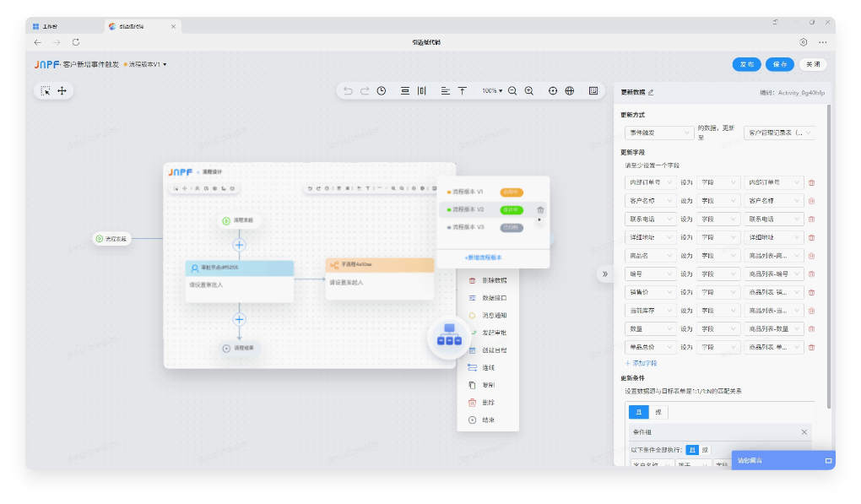This screenshot has width=861, height=504.
Task: Remove the 条件组 condition group
Action: click(804, 432)
